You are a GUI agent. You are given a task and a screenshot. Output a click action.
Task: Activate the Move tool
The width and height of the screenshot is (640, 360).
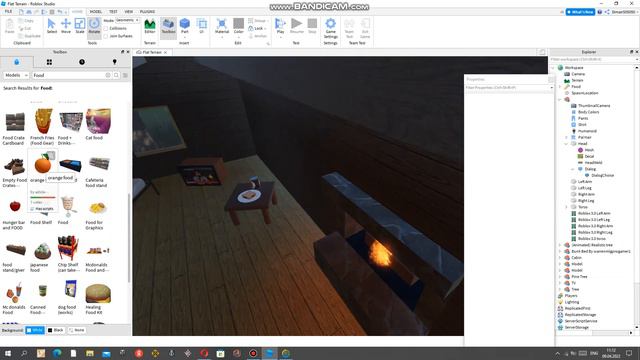click(66, 26)
